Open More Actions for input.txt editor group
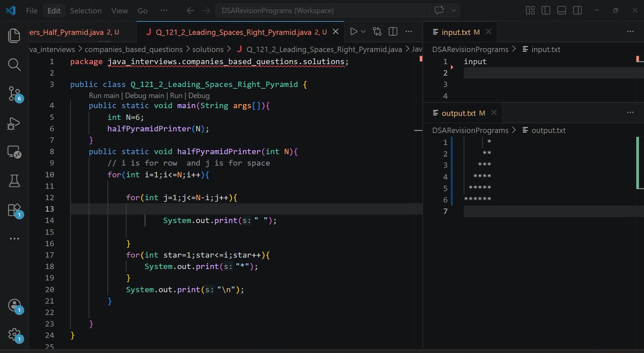 [630, 32]
